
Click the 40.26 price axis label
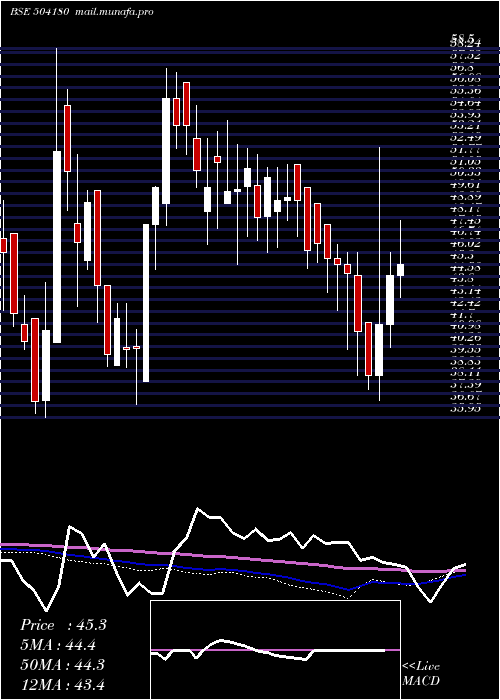[466, 338]
